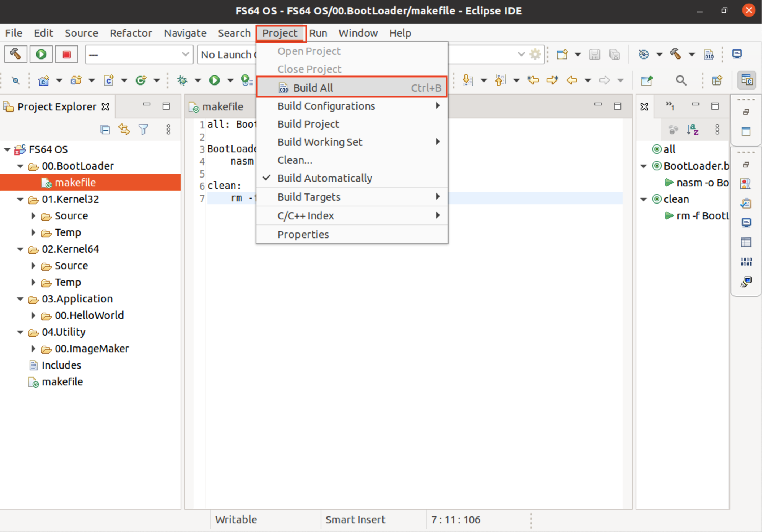Select Build All menu entry

point(313,88)
